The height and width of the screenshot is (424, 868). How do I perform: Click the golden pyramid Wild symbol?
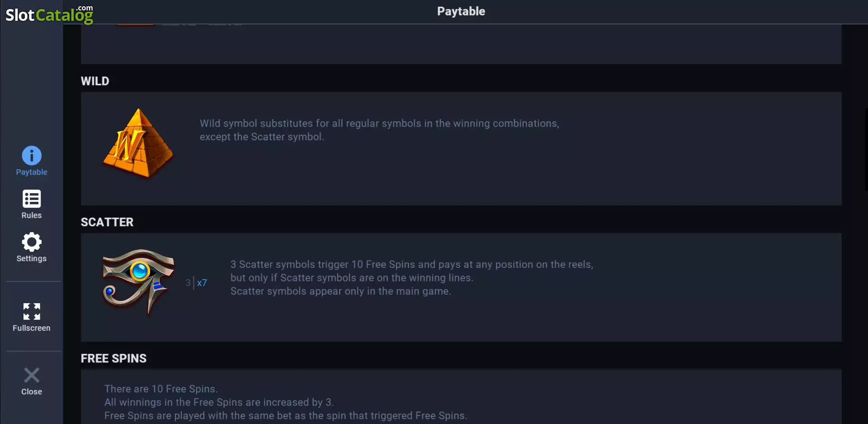tap(138, 143)
